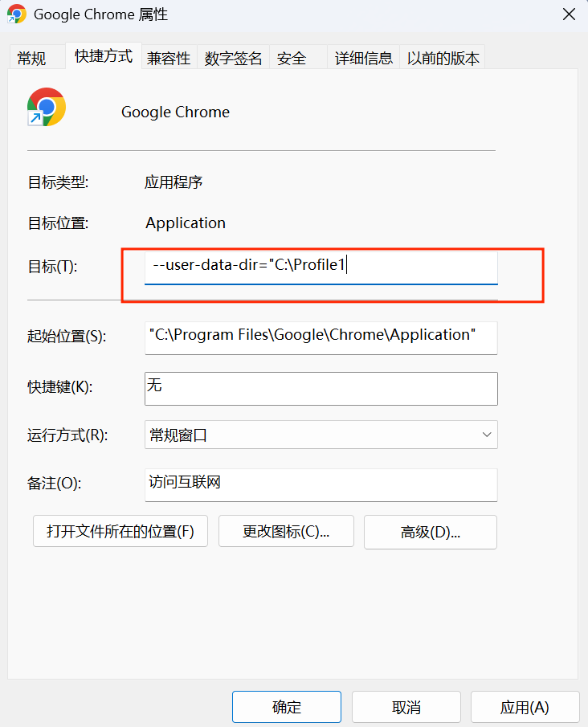Click into the 目标 target field
Image resolution: width=588 pixels, height=727 pixels.
(321, 268)
